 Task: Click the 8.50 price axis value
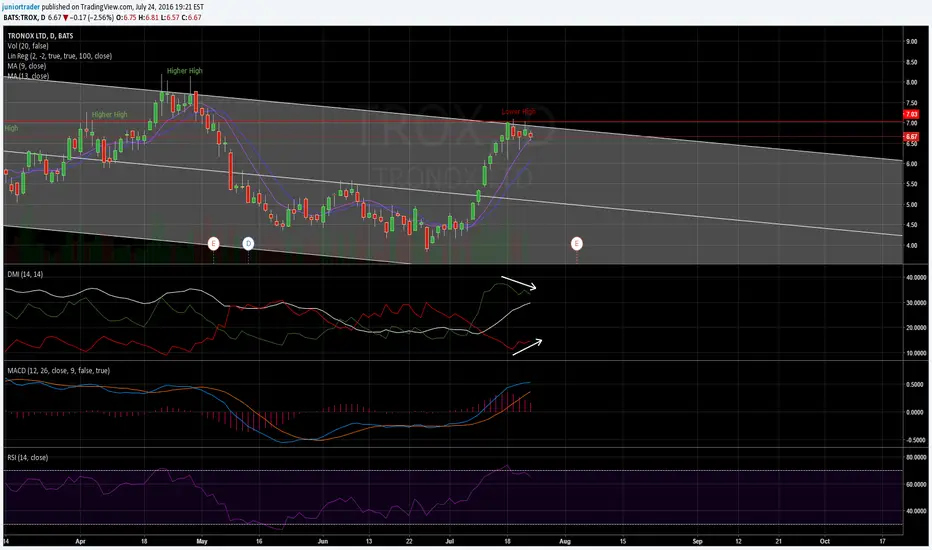911,62
